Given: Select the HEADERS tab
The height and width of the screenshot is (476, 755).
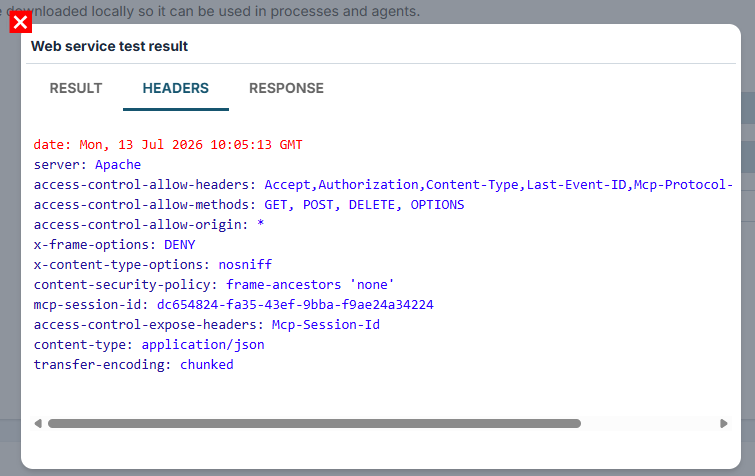Looking at the screenshot, I should coord(176,89).
